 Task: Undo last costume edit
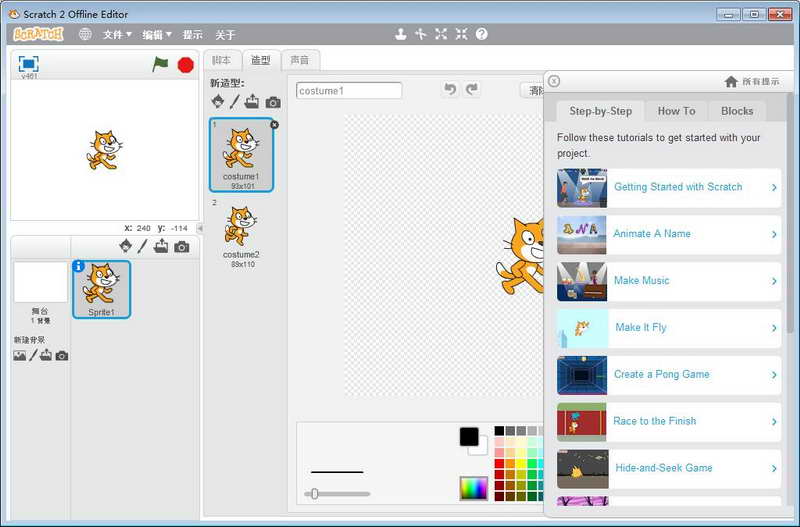tap(449, 89)
